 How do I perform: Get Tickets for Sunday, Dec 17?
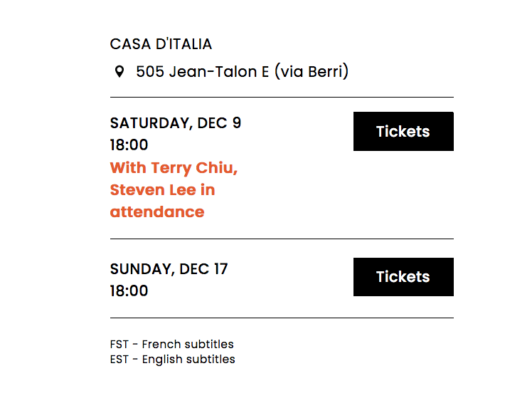(403, 277)
